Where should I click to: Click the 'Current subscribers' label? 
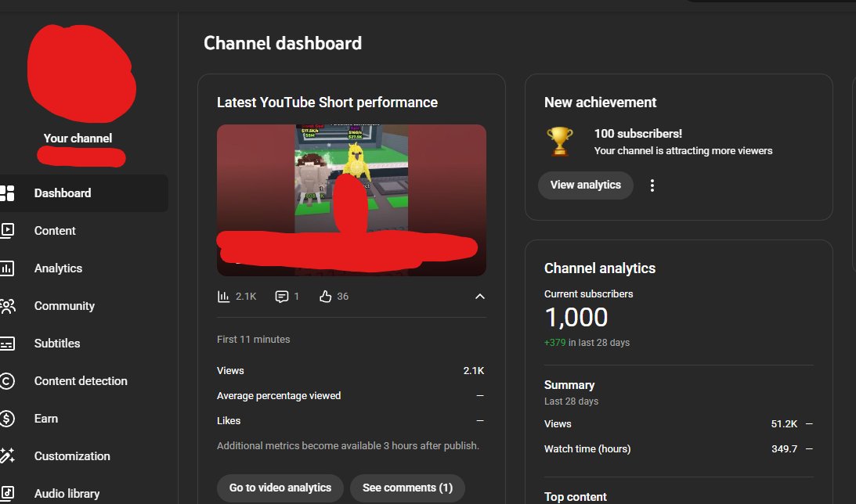click(x=588, y=294)
